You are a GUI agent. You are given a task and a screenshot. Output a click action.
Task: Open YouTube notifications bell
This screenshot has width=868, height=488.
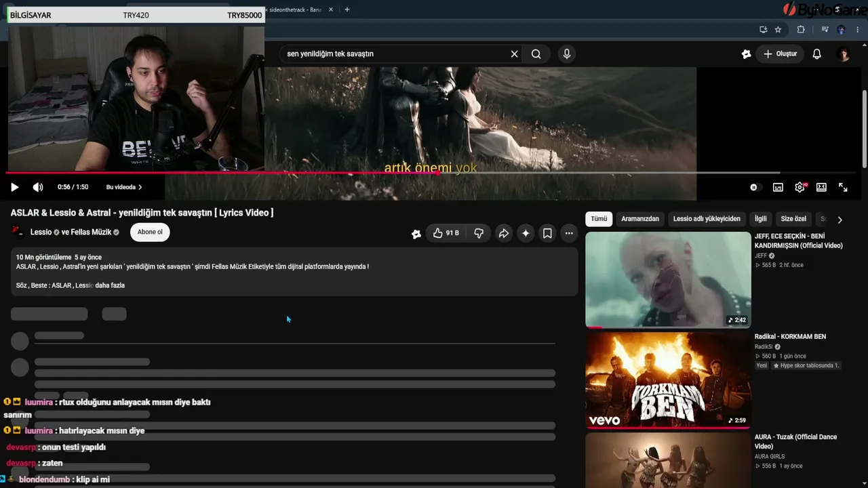[816, 54]
